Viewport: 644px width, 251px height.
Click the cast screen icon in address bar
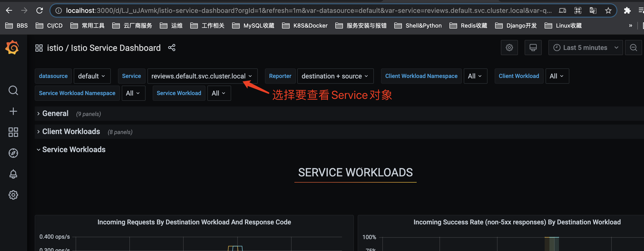tap(562, 10)
